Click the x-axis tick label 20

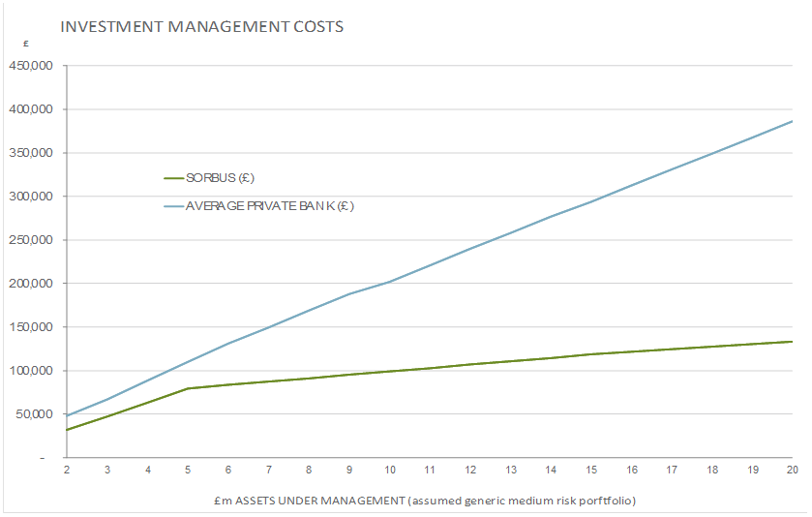pos(792,470)
